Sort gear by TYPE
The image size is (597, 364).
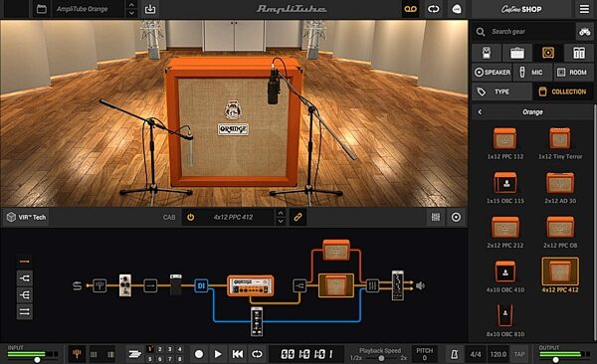coord(501,91)
